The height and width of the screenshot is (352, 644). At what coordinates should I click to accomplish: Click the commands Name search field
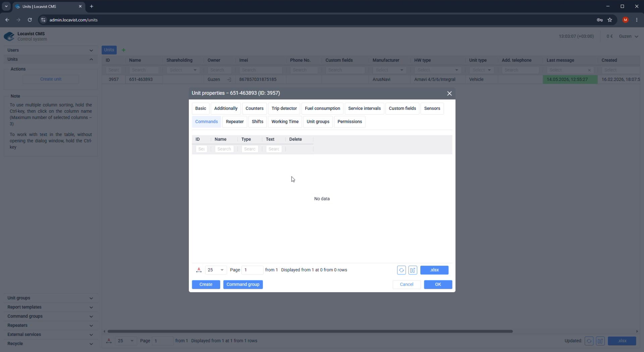(224, 149)
